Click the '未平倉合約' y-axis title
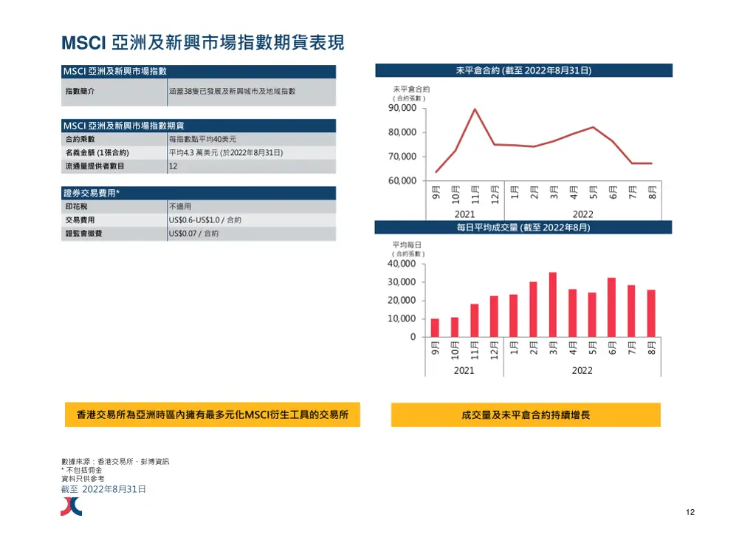This screenshot has width=756, height=535. [410, 89]
